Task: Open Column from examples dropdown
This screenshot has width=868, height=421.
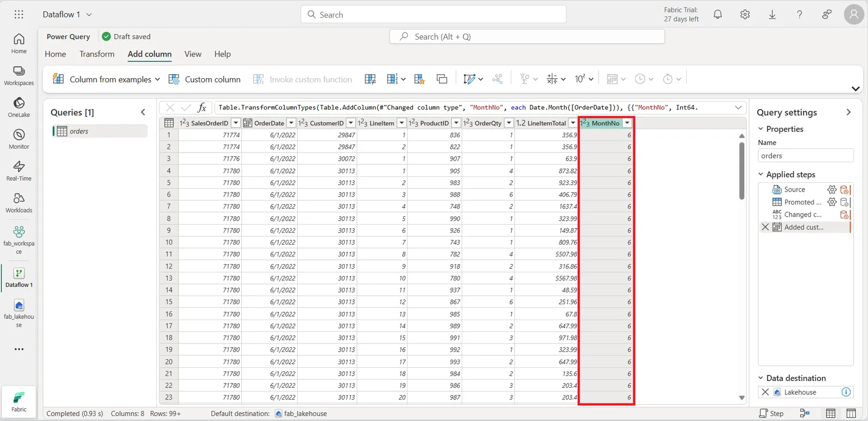Action: [157, 79]
